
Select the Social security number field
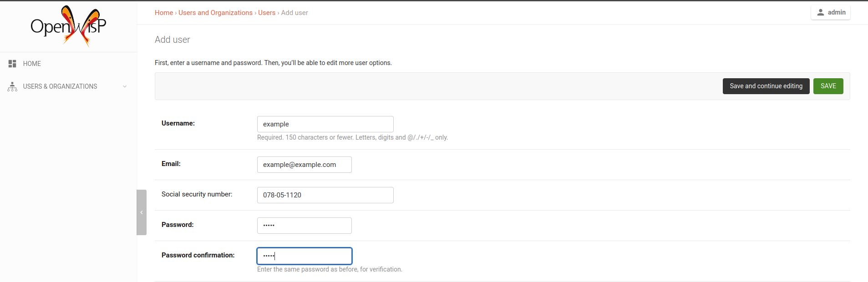click(x=325, y=195)
